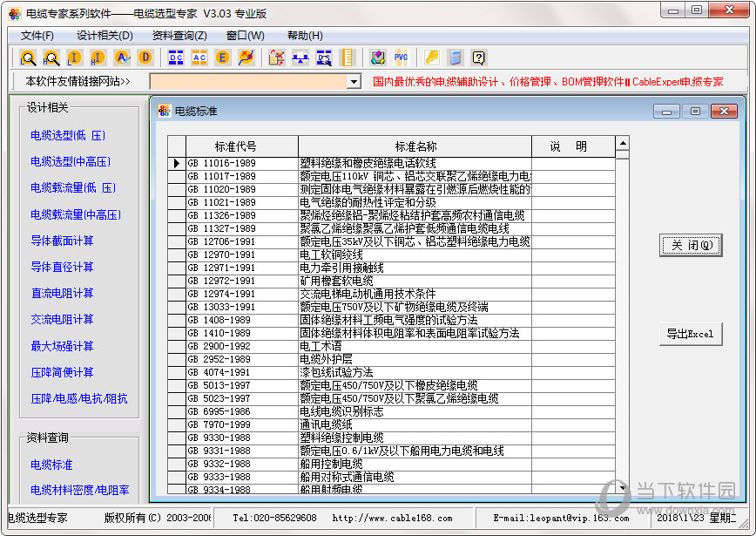
Task: Select cell GB 2900-1992
Action: 242,346
